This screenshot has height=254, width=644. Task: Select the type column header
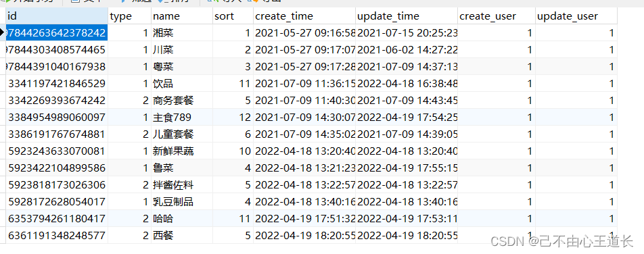point(130,16)
